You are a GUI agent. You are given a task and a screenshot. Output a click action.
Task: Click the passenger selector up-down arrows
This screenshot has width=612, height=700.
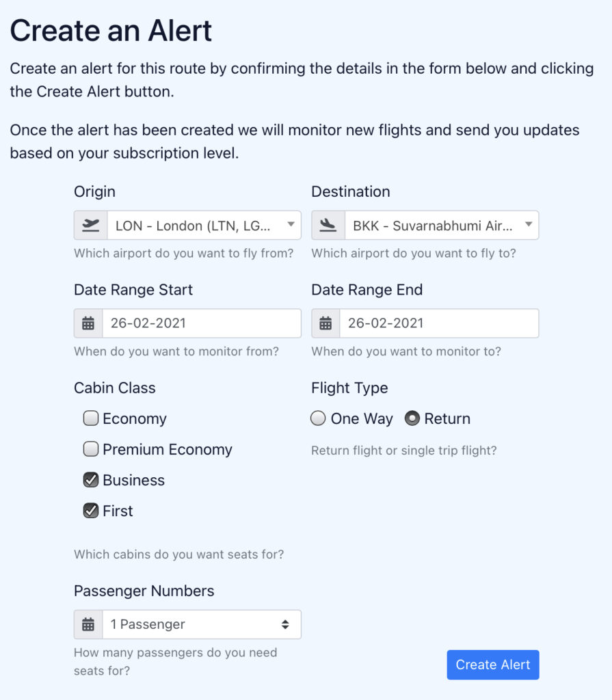[285, 624]
